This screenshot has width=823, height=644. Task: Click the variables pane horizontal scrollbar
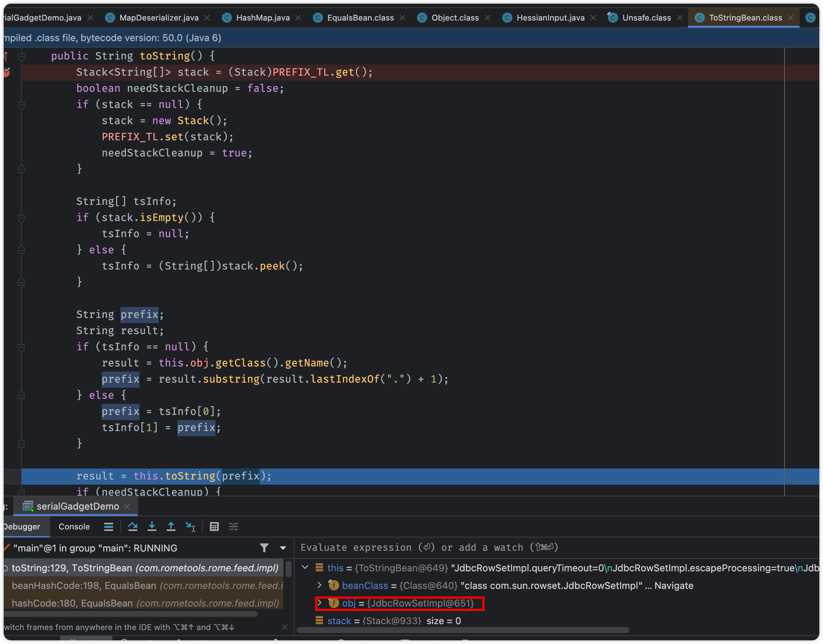click(463, 630)
